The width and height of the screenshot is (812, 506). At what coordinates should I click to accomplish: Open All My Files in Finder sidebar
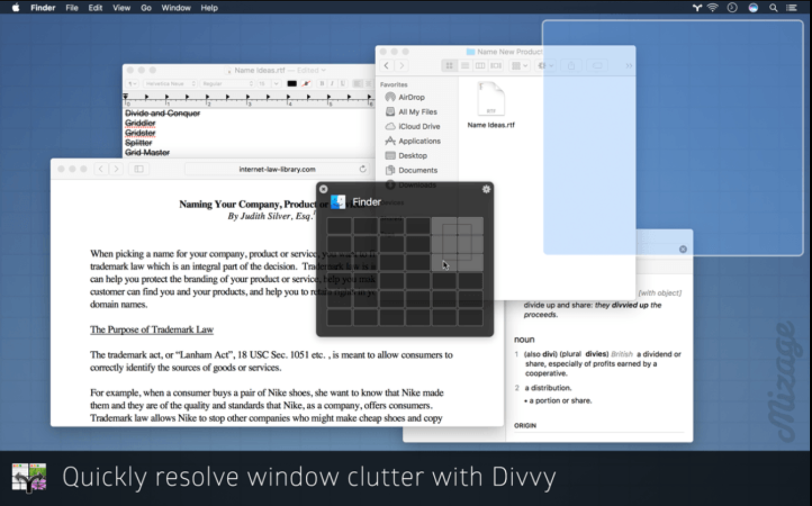[x=411, y=112]
